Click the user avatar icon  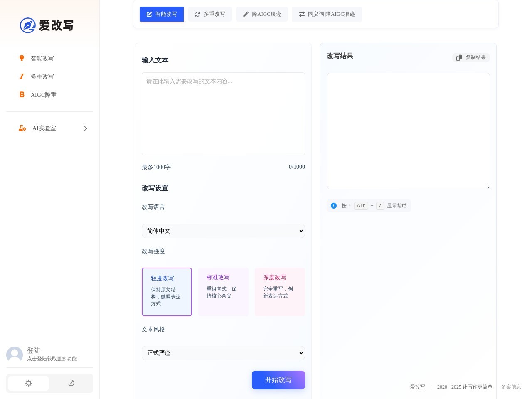[15, 355]
